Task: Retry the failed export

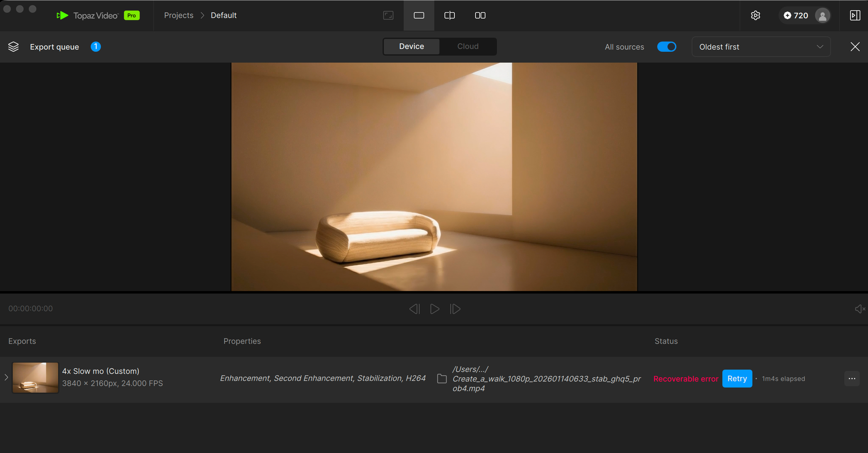Action: pyautogui.click(x=737, y=379)
